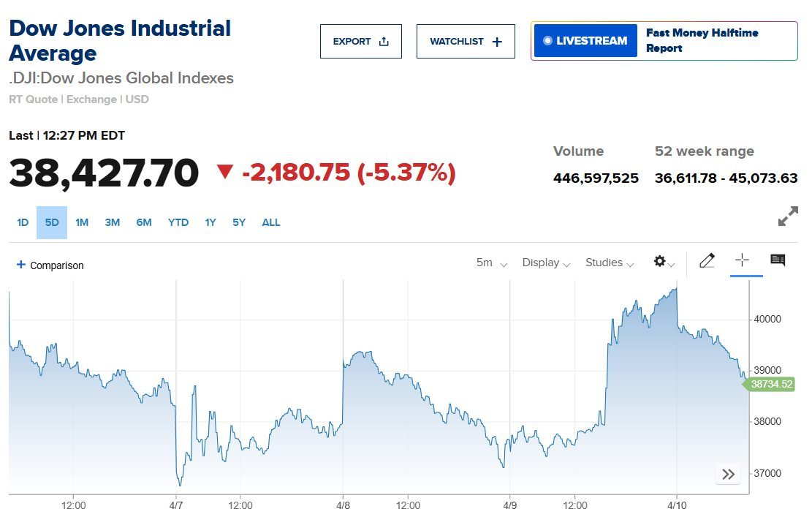The width and height of the screenshot is (812, 528).
Task: Open the chart comments speech bubble icon
Action: tap(778, 260)
